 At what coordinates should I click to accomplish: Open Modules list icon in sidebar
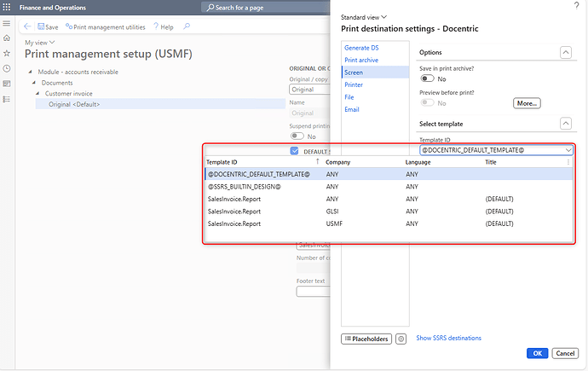(7, 99)
